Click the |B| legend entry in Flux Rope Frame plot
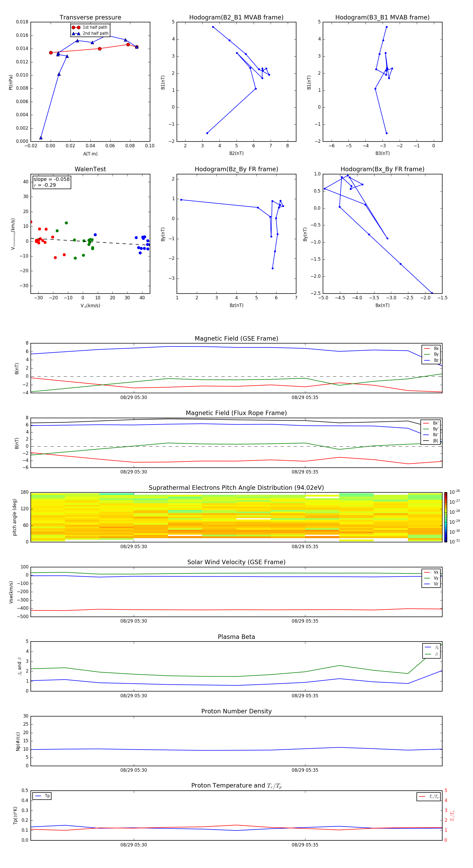 click(435, 441)
